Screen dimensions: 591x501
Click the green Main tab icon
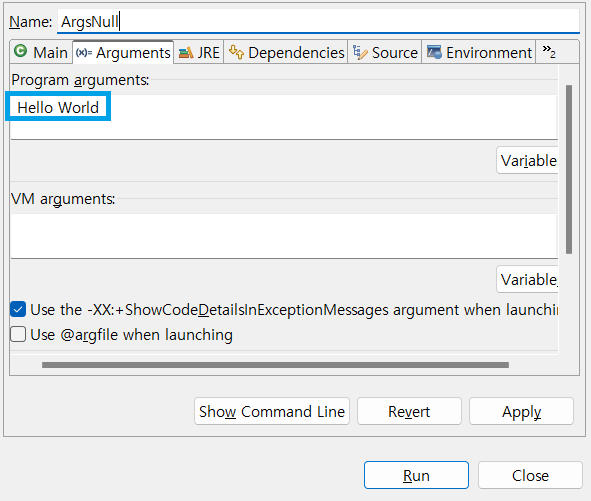click(20, 51)
